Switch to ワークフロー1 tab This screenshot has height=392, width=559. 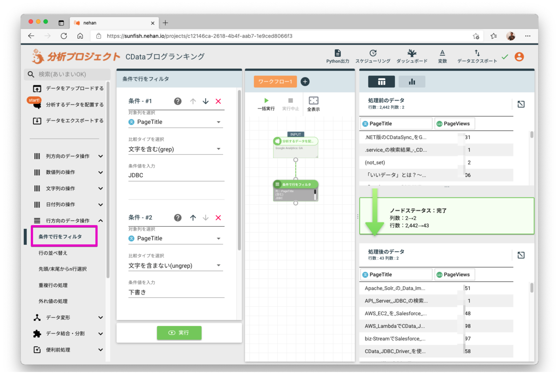[275, 81]
